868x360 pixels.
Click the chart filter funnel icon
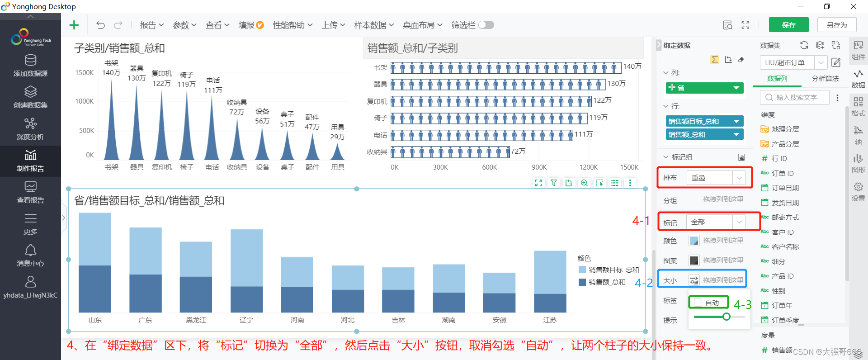pos(554,183)
